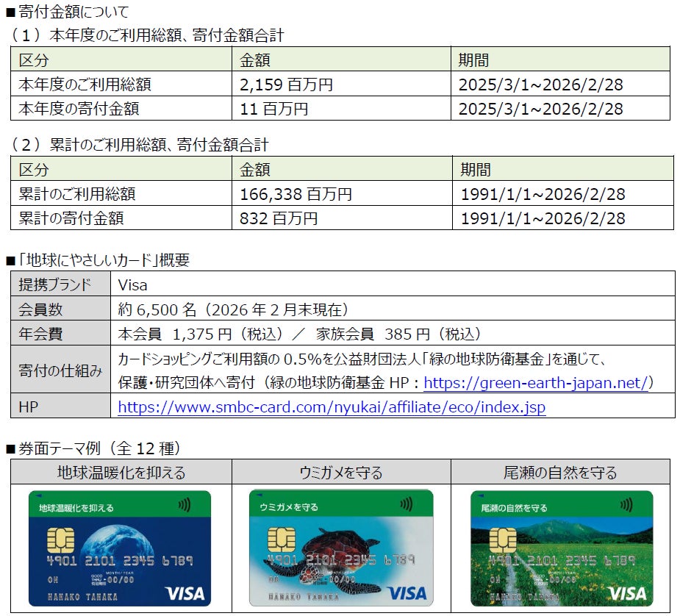Click the 金額 header in first table
680x616 pixels.
pos(341,60)
